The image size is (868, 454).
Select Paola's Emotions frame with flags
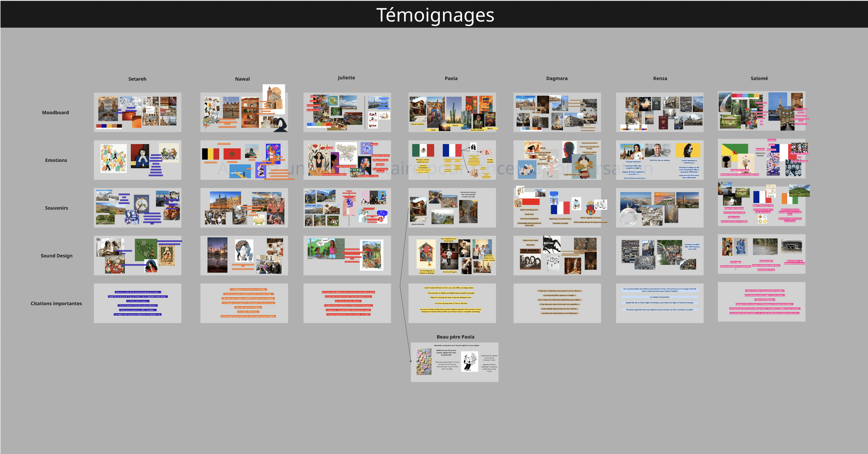point(452,160)
